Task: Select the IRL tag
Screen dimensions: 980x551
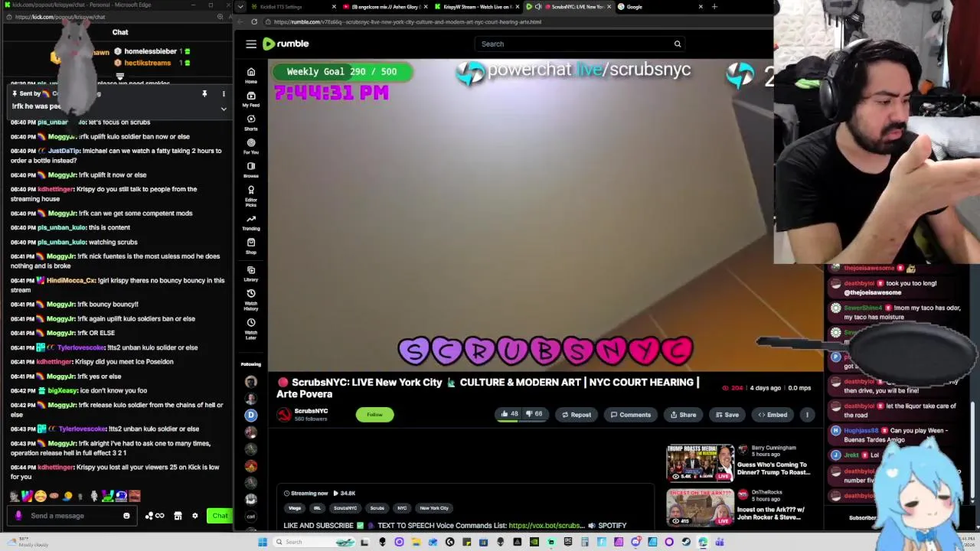Action: tap(317, 508)
